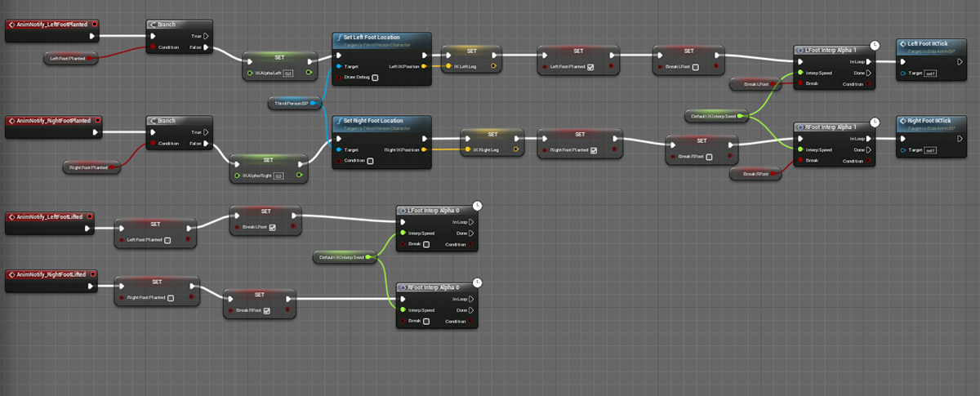Click the clock icon on LFoot Interp Alpha 1
Screen dimensions: 980x396
click(x=875, y=45)
